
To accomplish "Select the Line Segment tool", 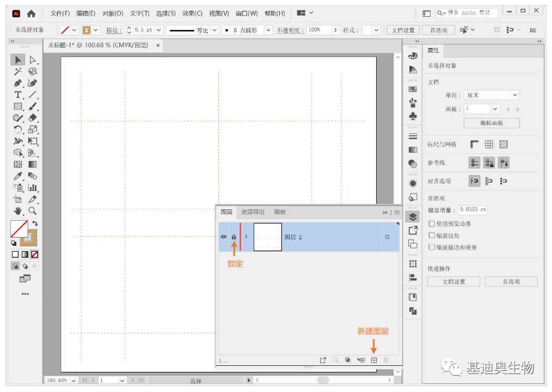I will (x=32, y=95).
